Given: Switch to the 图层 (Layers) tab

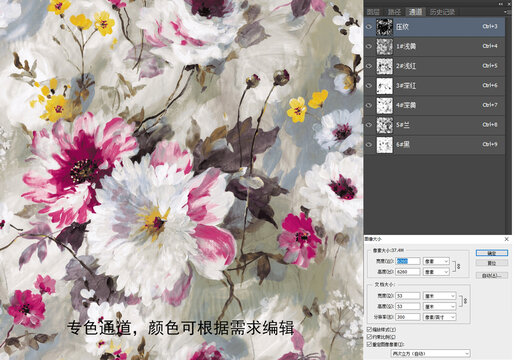Looking at the screenshot, I should tap(373, 12).
